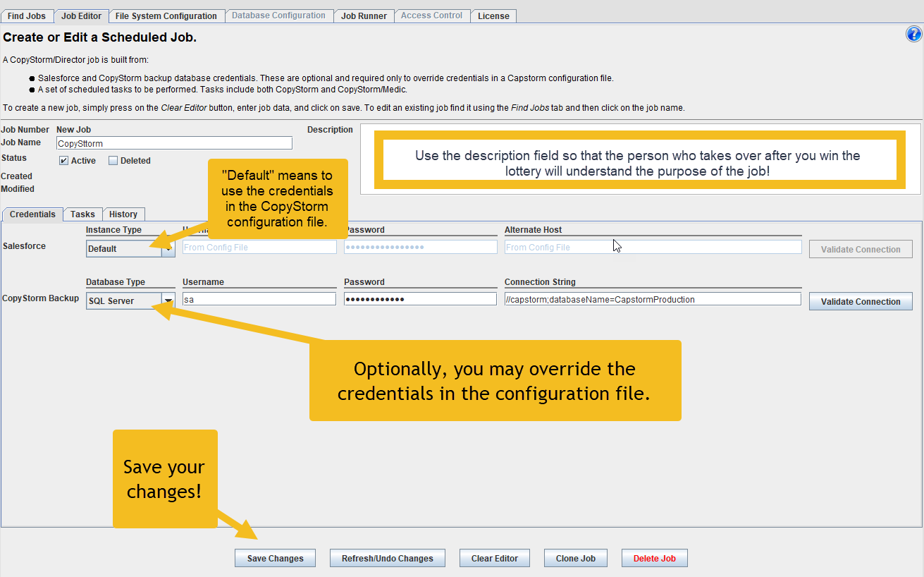Click the Salesforce Username field

point(259,247)
